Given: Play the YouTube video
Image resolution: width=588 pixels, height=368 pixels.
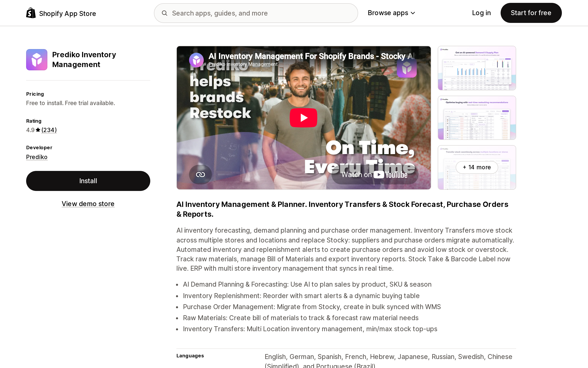Looking at the screenshot, I should click(303, 118).
